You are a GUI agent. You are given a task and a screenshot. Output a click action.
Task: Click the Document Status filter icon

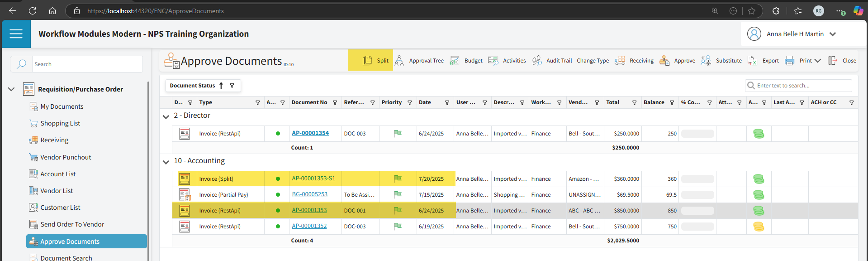click(232, 86)
